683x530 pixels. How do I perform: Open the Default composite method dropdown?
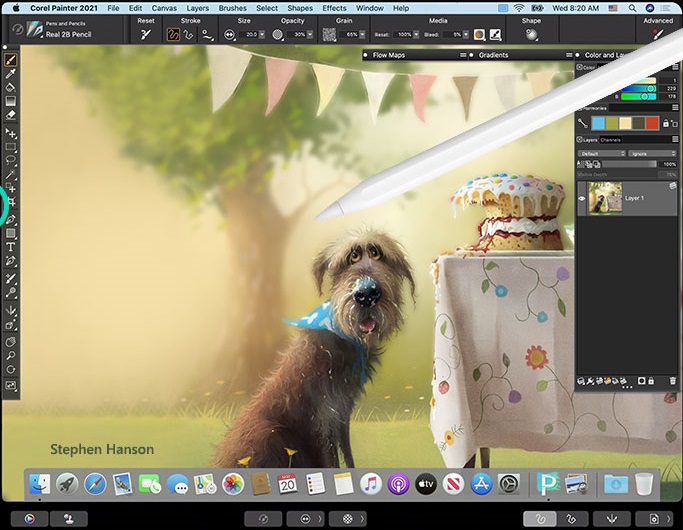click(x=602, y=153)
